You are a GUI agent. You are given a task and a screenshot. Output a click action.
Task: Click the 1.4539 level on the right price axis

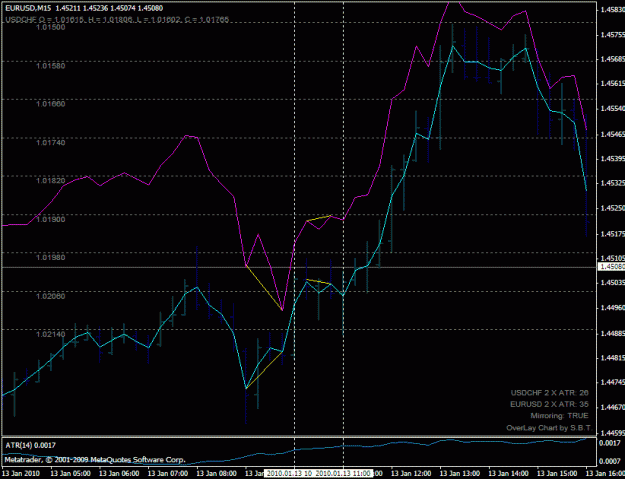pos(612,159)
